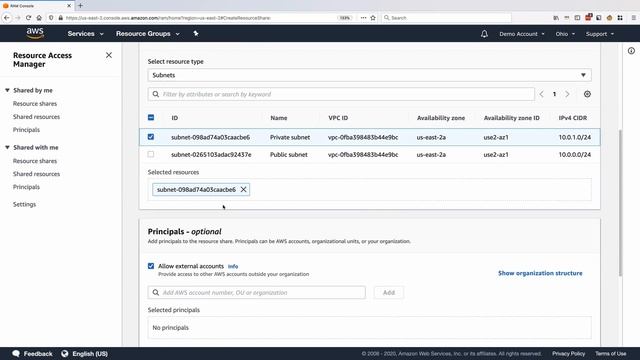Viewport: 640px width, 360px height.
Task: Open the Services dropdown menu
Action: coord(85,33)
